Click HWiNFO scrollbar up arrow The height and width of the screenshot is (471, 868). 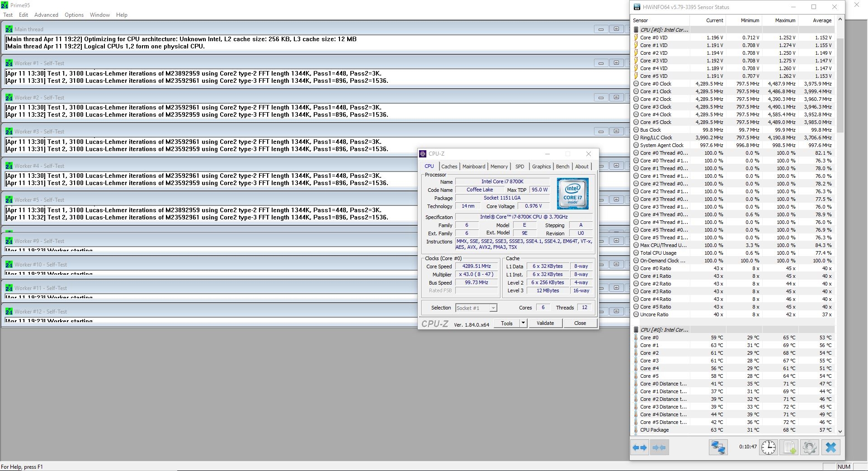point(840,19)
